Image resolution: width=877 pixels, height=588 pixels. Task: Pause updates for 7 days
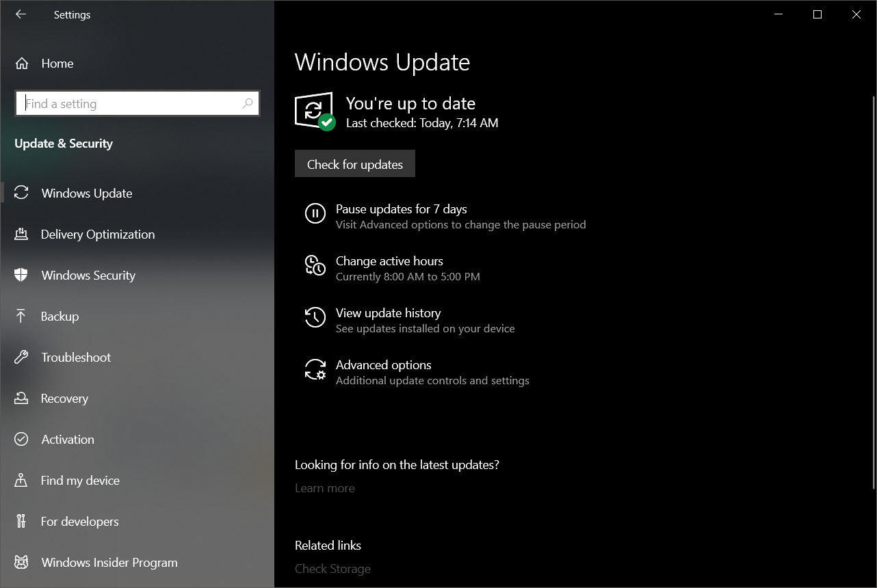click(402, 209)
